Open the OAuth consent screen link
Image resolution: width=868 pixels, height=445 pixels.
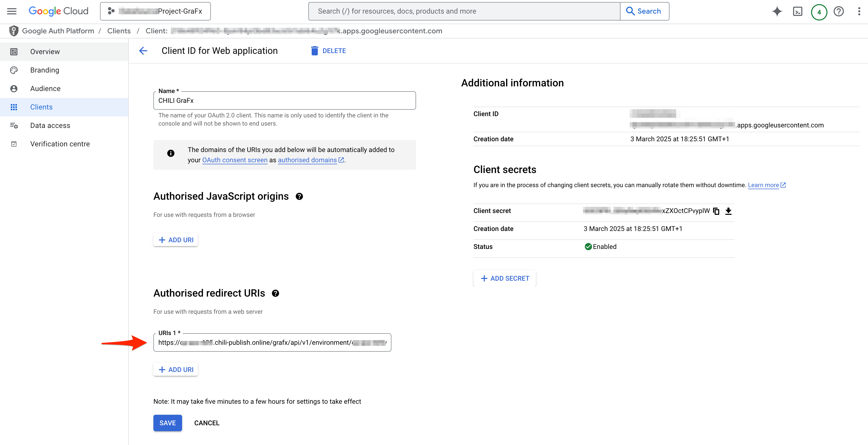click(234, 160)
